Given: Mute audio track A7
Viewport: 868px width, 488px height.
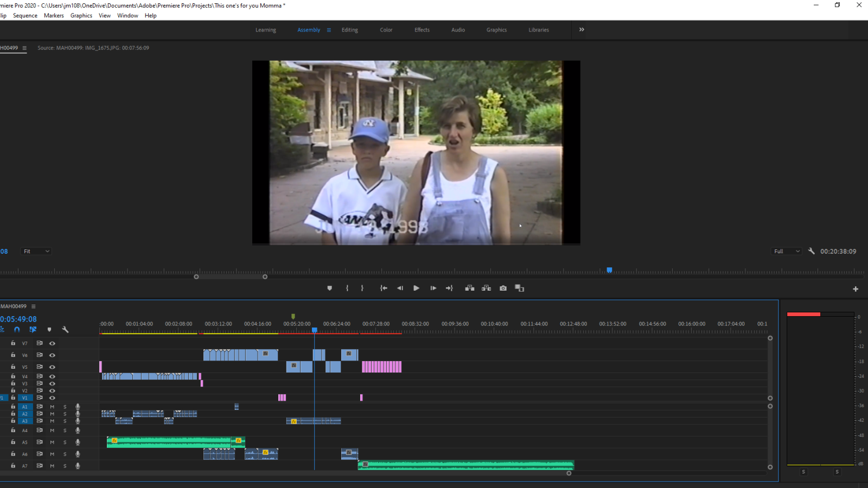Looking at the screenshot, I should pyautogui.click(x=52, y=466).
